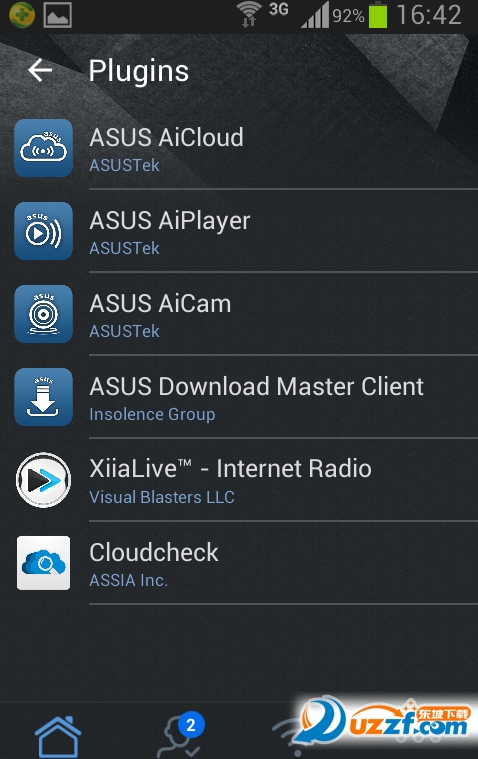Open the ASUS AiCam camera icon
Screen dimensions: 478x759
click(44, 314)
